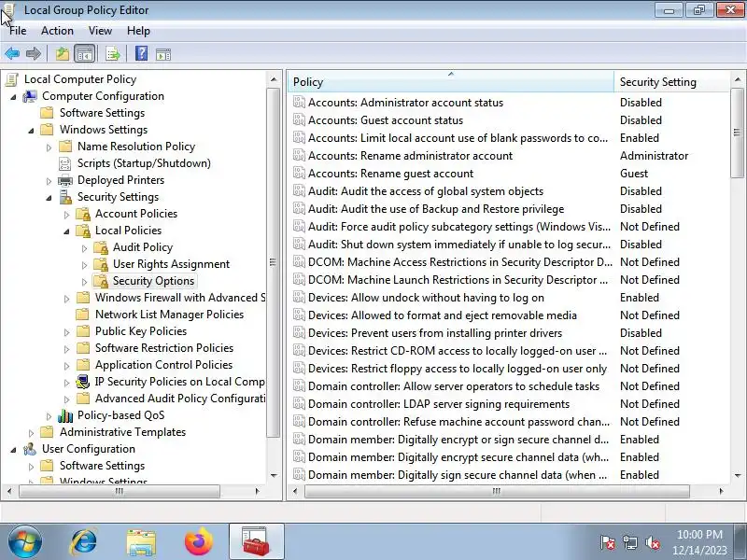Open the File menu

coord(18,31)
